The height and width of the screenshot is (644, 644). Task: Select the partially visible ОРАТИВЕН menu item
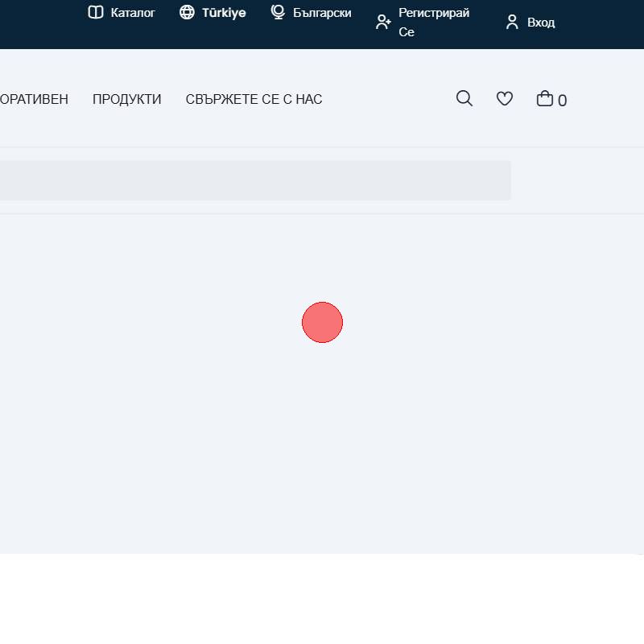tap(34, 99)
